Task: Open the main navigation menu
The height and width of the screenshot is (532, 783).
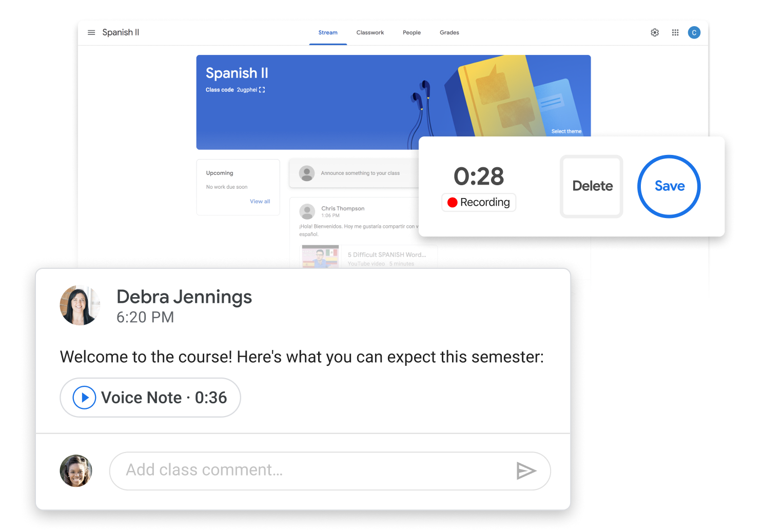Action: point(91,32)
